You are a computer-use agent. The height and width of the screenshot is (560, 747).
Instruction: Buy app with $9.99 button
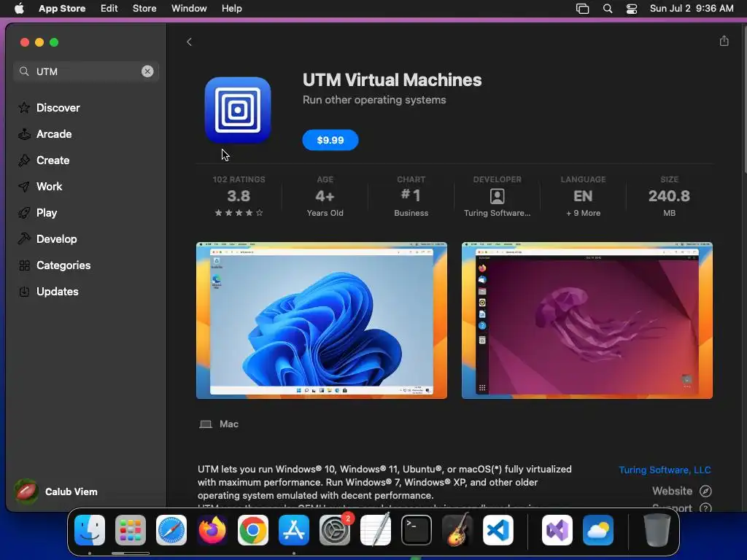tap(330, 140)
